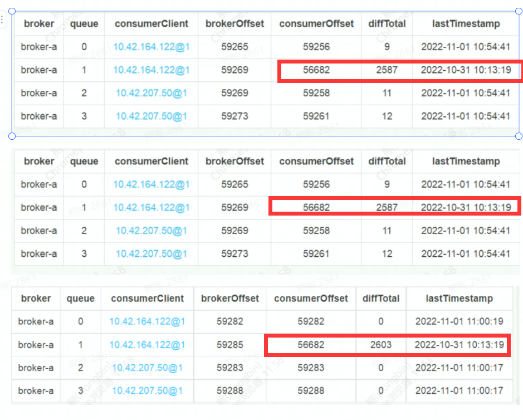Open consumerClient 10.42.207.50@1 for queue 2
The image size is (523, 420).
(x=151, y=93)
